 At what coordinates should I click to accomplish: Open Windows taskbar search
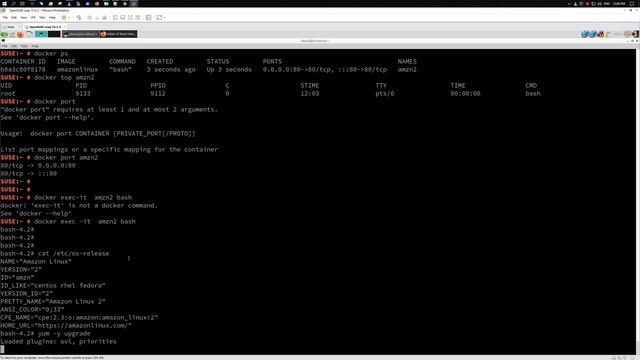13,4
